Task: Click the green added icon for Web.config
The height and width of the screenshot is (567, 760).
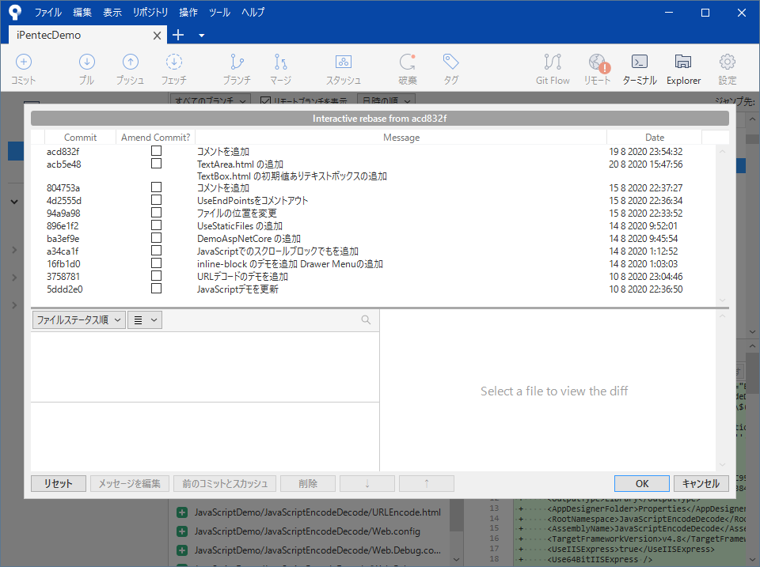Action: [x=182, y=531]
